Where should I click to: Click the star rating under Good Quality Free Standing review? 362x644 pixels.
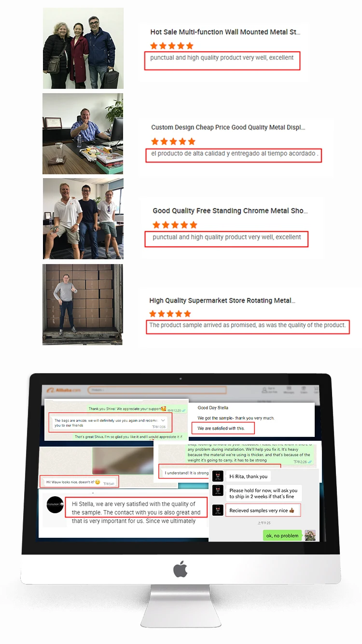[175, 225]
